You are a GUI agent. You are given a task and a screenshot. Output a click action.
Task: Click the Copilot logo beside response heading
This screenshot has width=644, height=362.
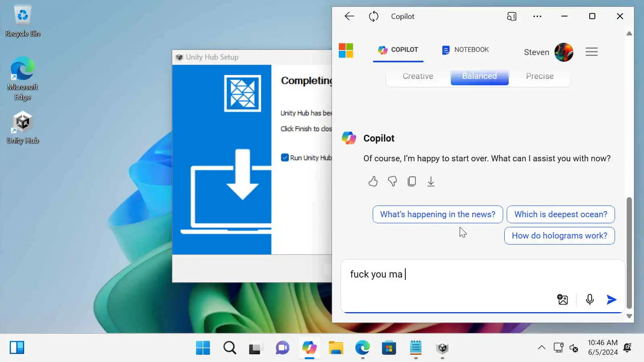point(349,138)
